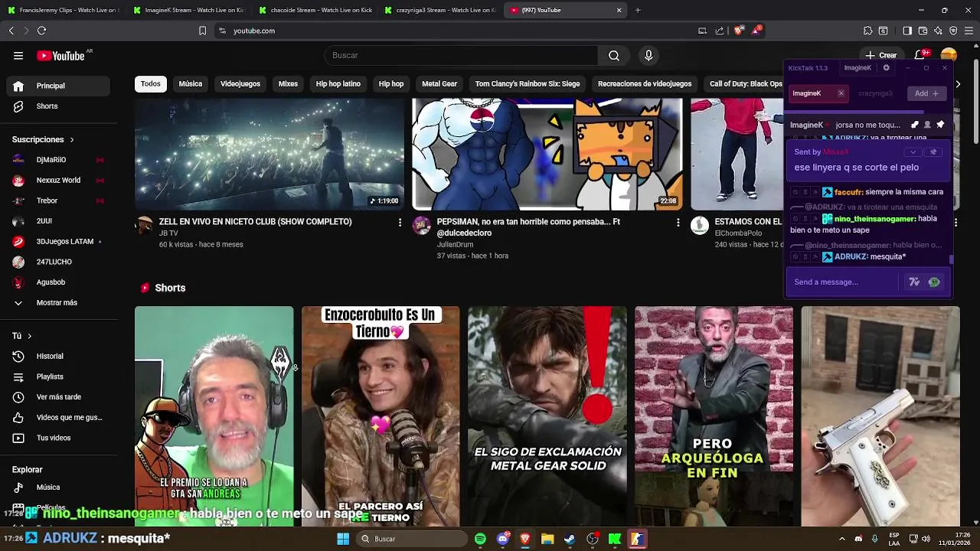Open the ZELL EN VIVO video thumbnail

tap(269, 154)
